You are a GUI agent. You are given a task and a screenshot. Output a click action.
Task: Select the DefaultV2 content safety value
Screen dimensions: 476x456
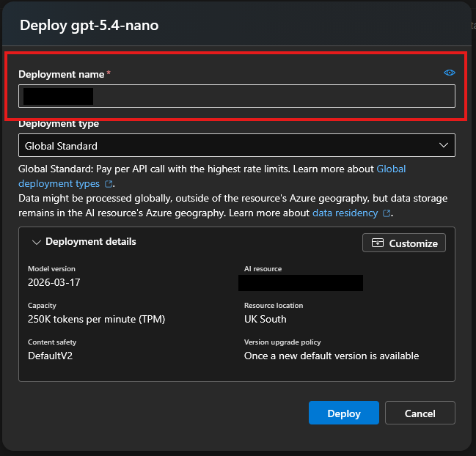[x=50, y=356]
